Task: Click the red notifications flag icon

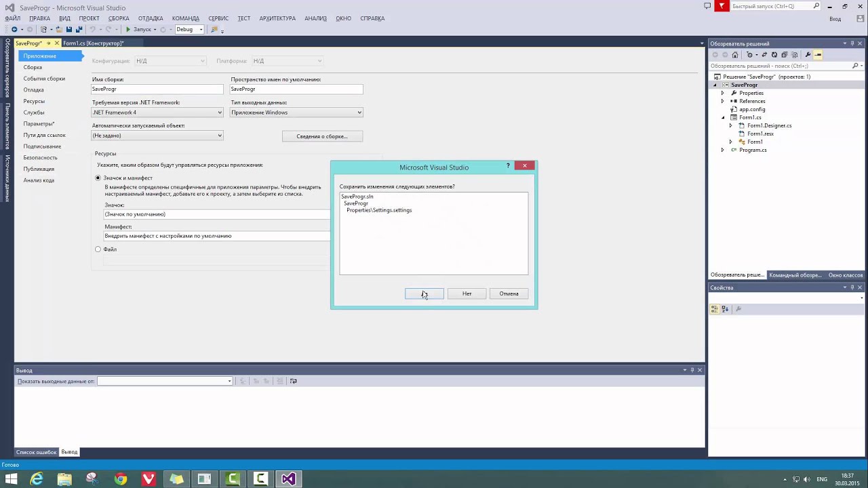Action: (x=722, y=6)
